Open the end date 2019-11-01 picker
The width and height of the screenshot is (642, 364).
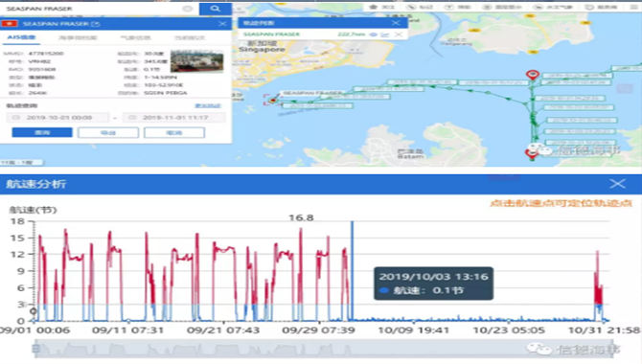(174, 118)
